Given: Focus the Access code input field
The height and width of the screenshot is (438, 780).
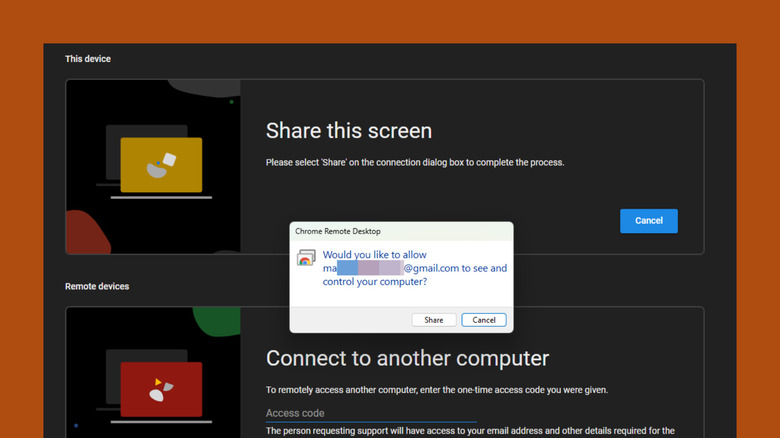Looking at the screenshot, I should click(x=370, y=413).
